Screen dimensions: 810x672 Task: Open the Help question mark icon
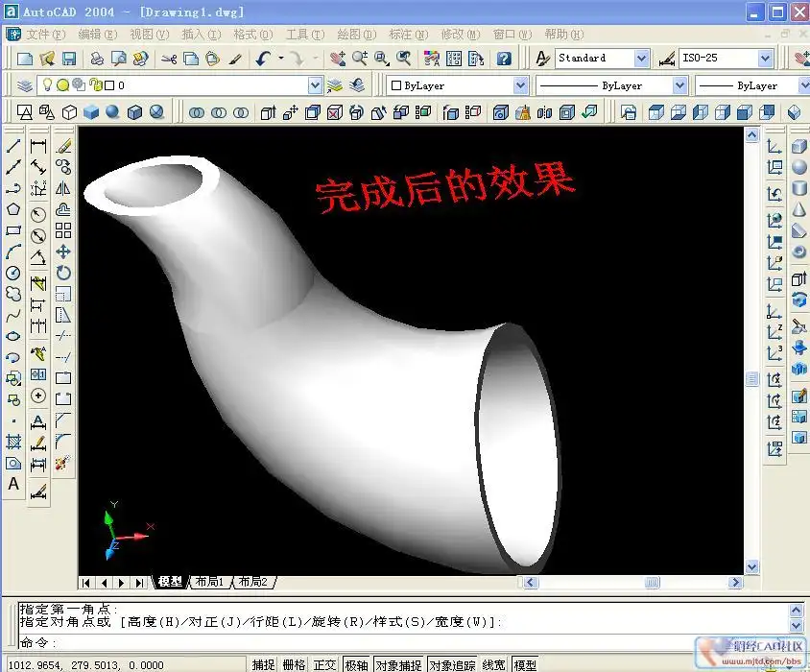point(504,58)
